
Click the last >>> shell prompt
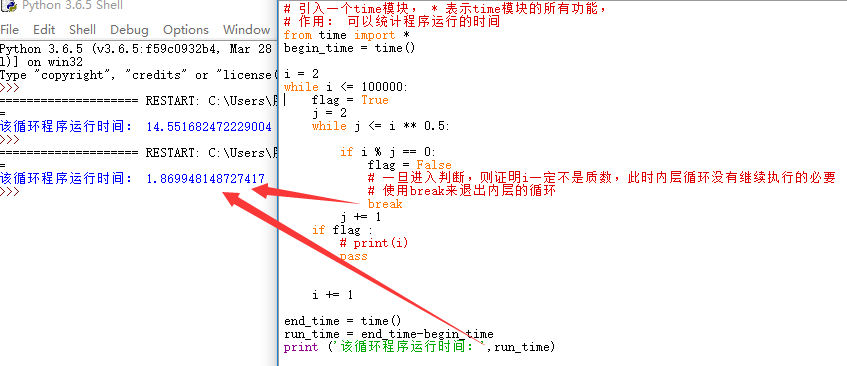coord(10,192)
